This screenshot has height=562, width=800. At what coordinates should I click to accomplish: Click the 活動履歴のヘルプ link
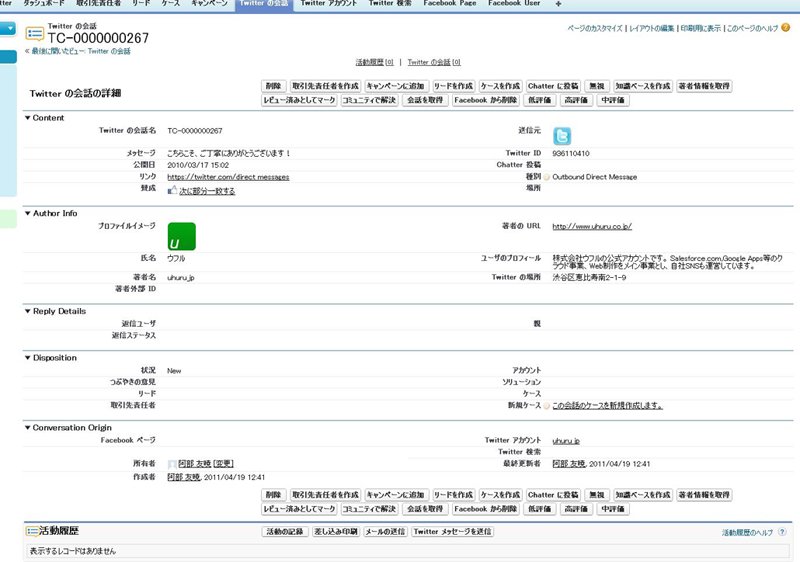click(747, 532)
